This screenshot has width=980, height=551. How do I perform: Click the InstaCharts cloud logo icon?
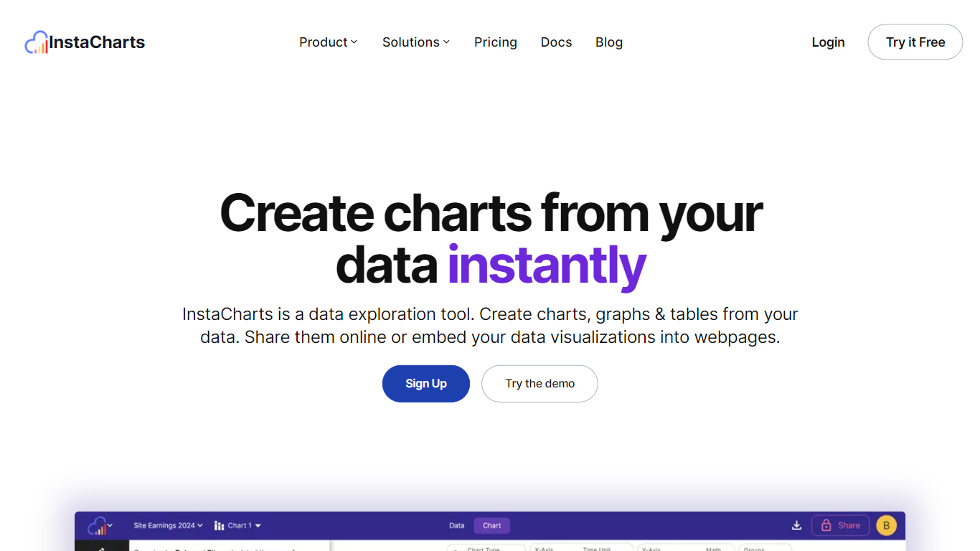click(x=37, y=42)
